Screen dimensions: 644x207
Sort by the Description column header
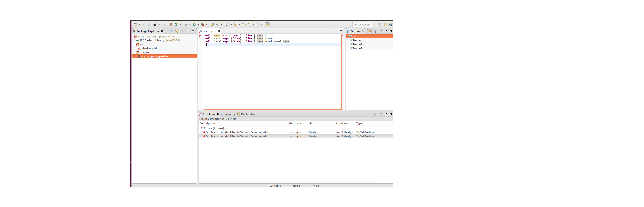(243, 123)
